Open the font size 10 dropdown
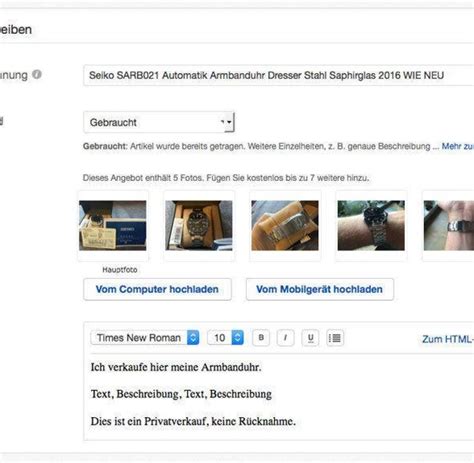The image size is (474, 463). (x=225, y=338)
